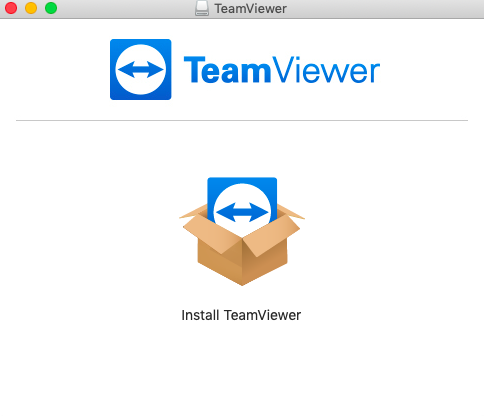Click the TeamViewer wordmark in the header
Viewport: 484px width, 416px height.
pyautogui.click(x=282, y=70)
